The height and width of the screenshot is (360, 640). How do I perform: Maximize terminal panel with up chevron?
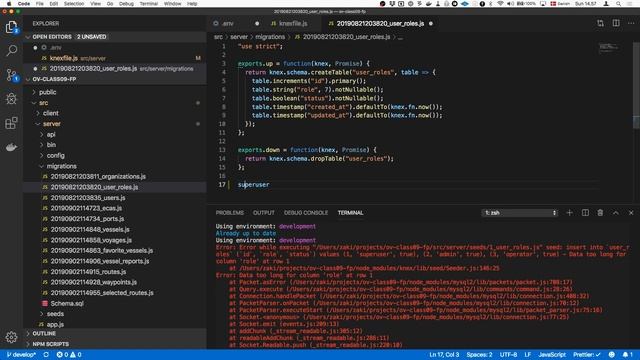pyautogui.click(x=616, y=213)
